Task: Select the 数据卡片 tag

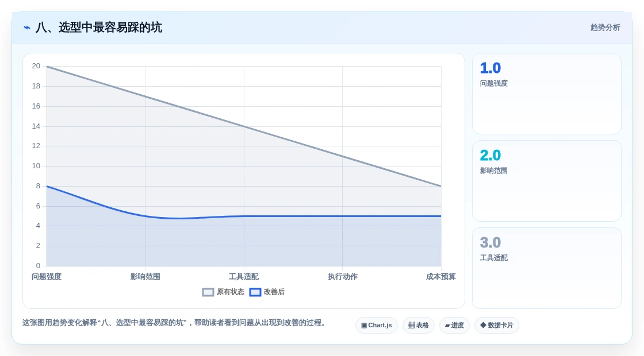Action: 497,325
